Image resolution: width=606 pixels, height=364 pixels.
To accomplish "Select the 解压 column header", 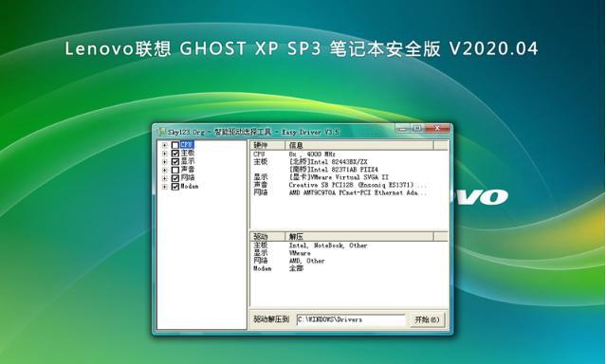I will tap(359, 236).
